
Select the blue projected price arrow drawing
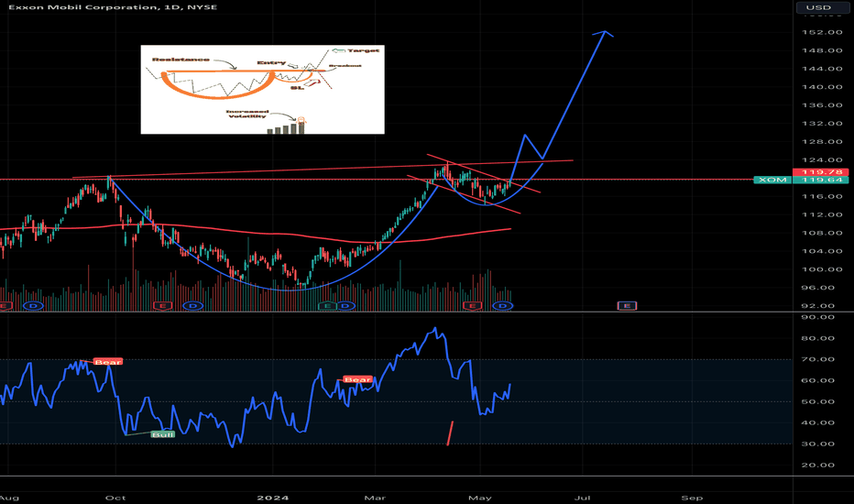(574, 96)
